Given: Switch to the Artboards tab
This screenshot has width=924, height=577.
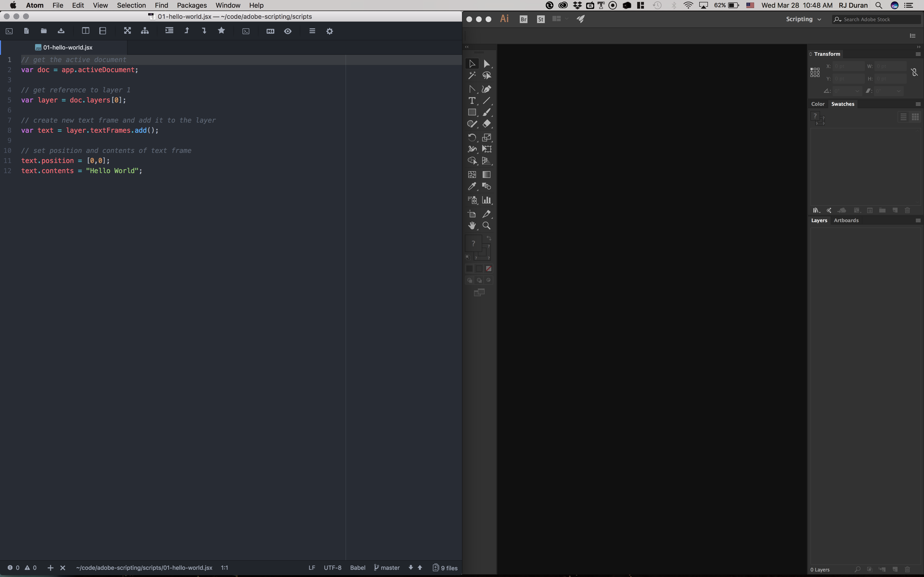Looking at the screenshot, I should pyautogui.click(x=846, y=220).
